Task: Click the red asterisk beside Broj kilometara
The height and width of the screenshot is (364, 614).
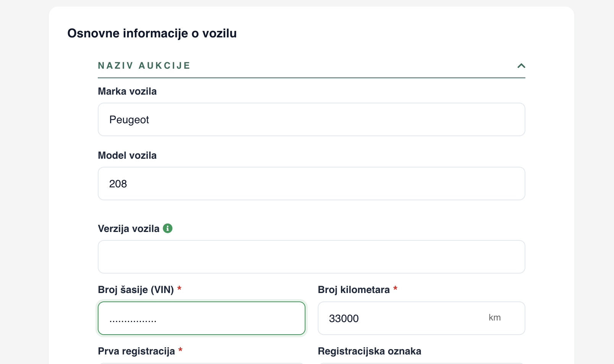Action: [396, 288]
